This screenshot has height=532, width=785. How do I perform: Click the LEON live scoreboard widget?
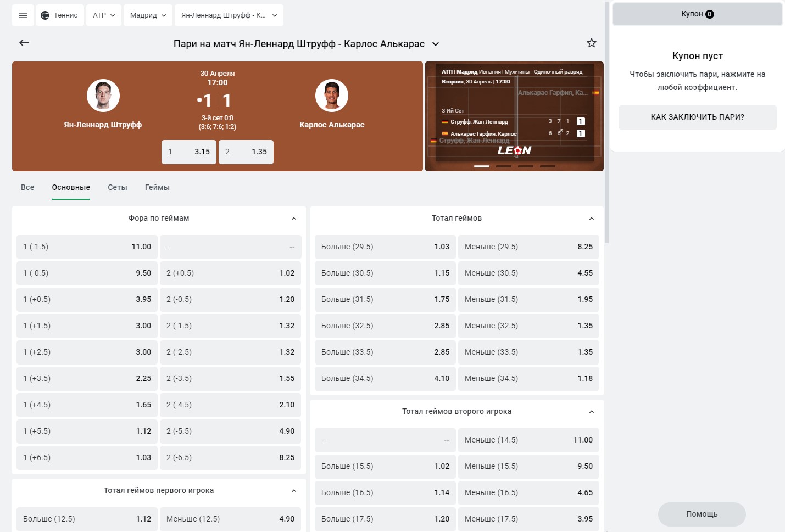coord(514,116)
